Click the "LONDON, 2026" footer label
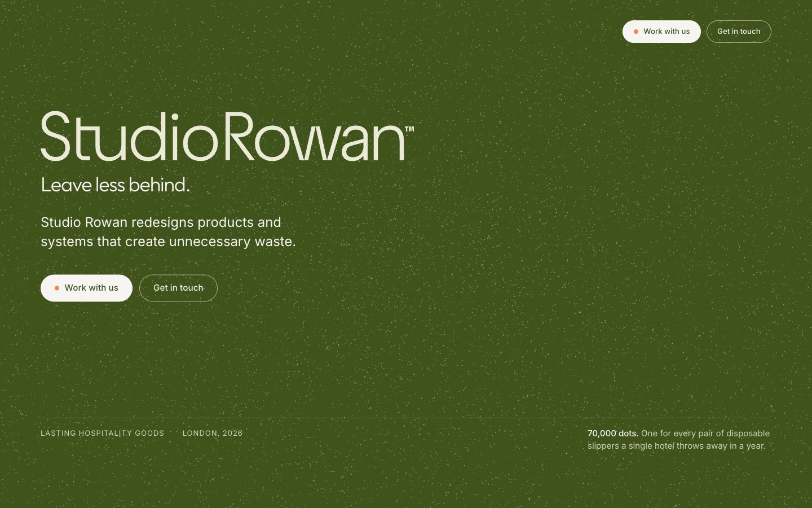 [213, 433]
